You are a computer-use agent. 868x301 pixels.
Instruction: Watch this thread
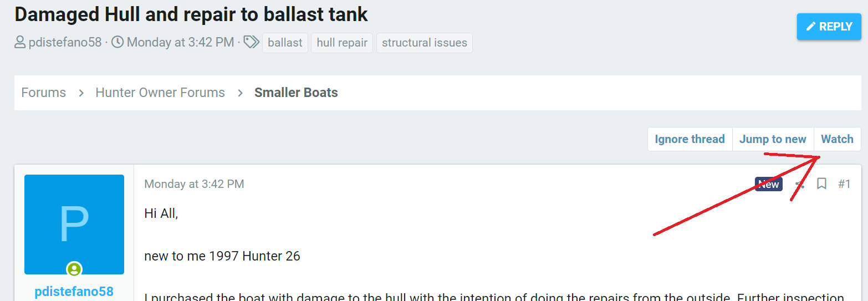(x=837, y=139)
